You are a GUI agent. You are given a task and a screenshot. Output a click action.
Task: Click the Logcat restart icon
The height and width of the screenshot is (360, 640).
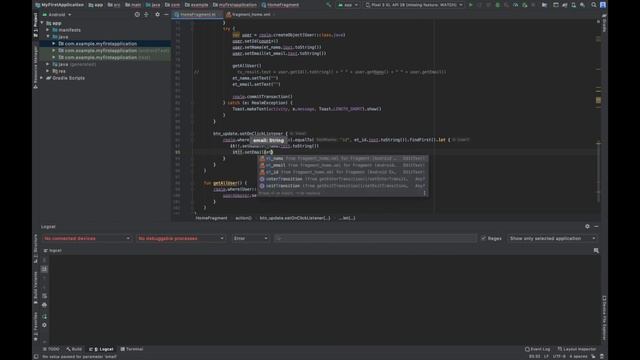pyautogui.click(x=44, y=316)
